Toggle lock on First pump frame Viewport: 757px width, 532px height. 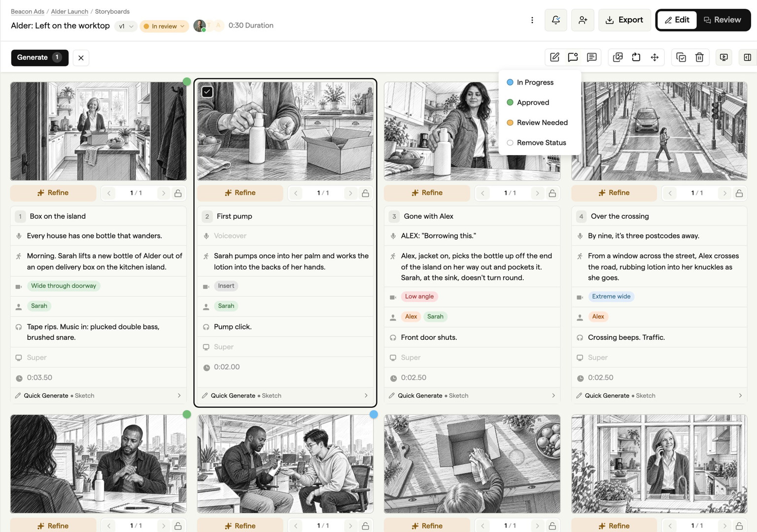[365, 193]
